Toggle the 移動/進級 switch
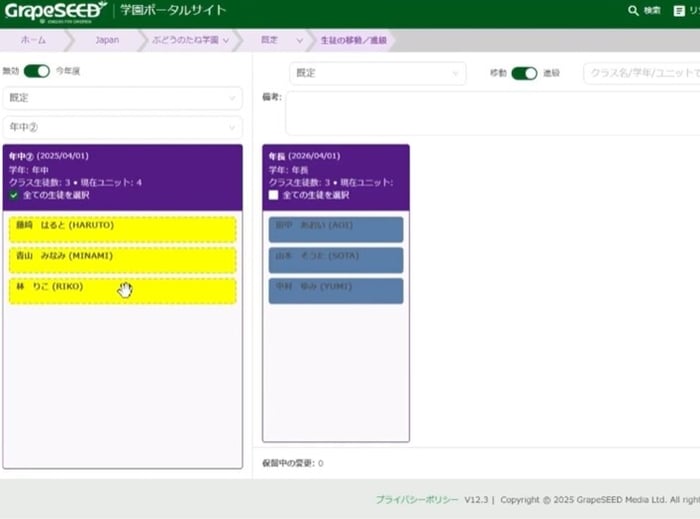Screen dimensions: 700x519 pyautogui.click(x=524, y=73)
